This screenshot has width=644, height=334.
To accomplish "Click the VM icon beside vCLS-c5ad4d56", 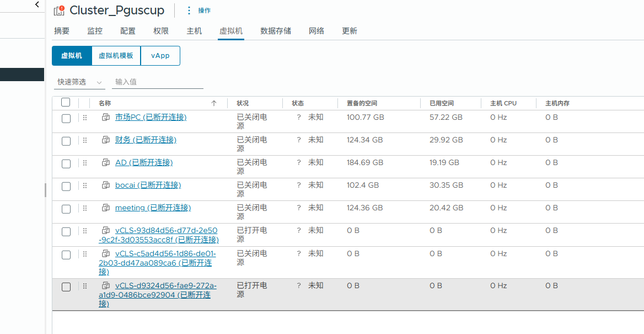I will pyautogui.click(x=106, y=253).
